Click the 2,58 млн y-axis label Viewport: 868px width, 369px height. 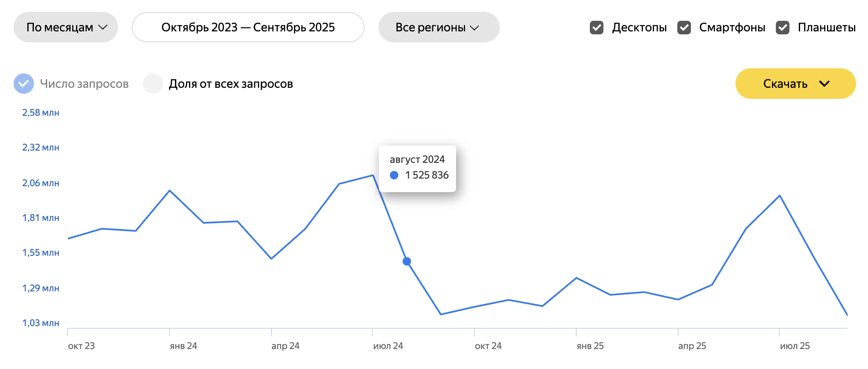click(41, 113)
